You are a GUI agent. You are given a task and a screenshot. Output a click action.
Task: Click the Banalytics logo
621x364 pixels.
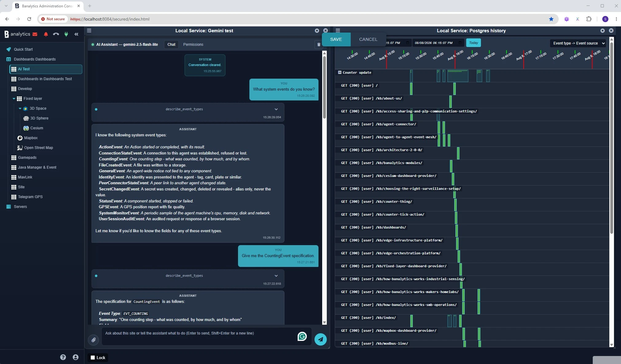click(17, 34)
